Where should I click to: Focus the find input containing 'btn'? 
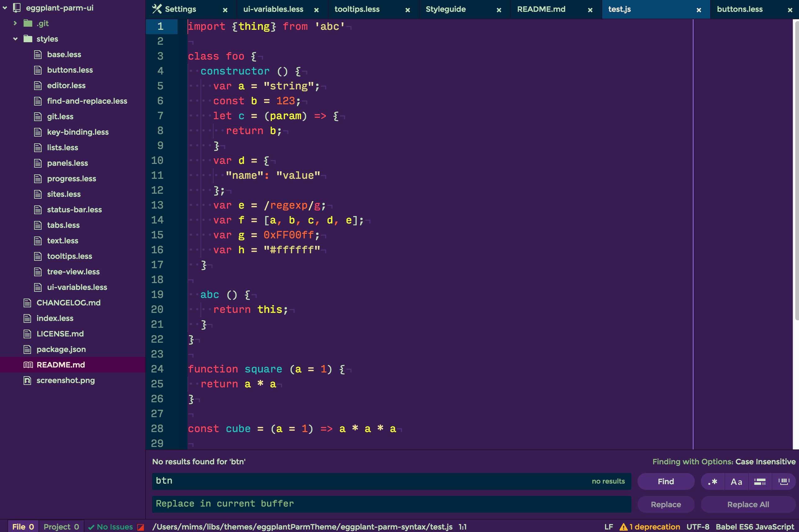click(x=391, y=481)
